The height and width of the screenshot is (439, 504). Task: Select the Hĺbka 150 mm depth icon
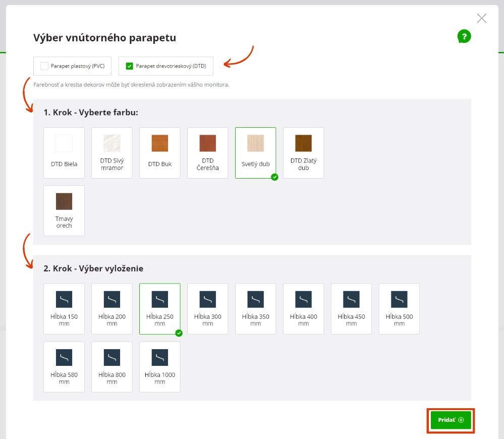[64, 300]
